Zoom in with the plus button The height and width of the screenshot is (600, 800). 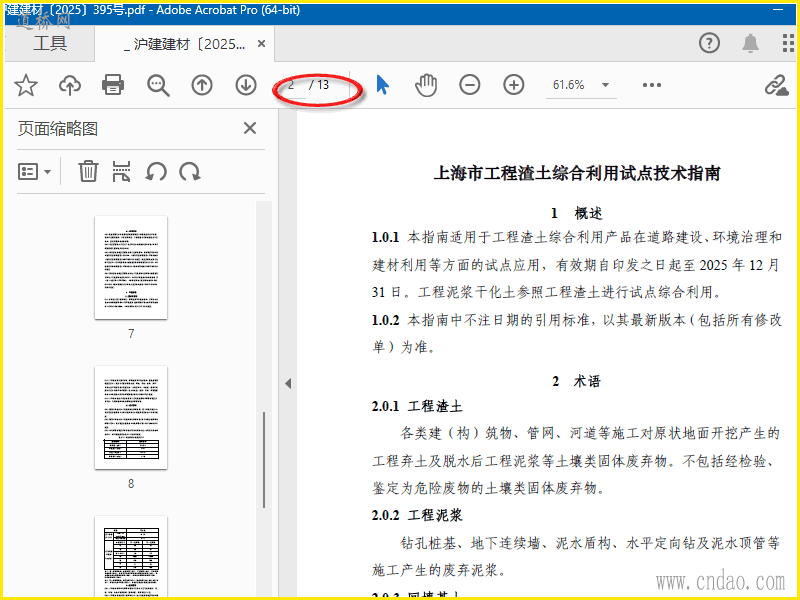514,85
